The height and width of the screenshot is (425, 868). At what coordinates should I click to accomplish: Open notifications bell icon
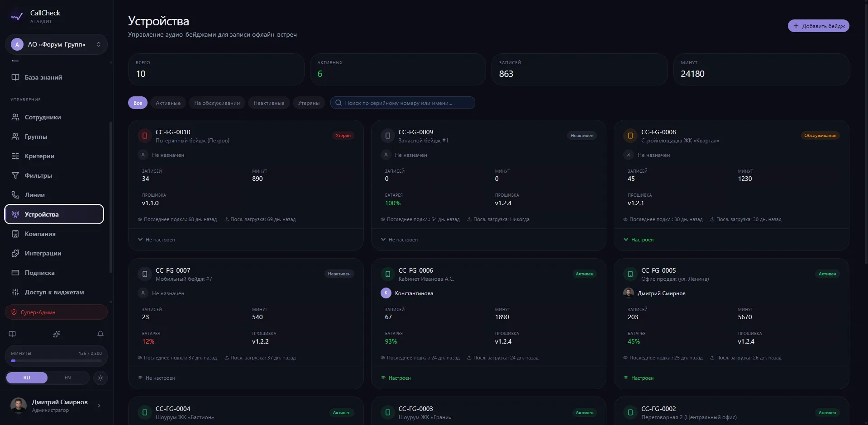point(100,334)
